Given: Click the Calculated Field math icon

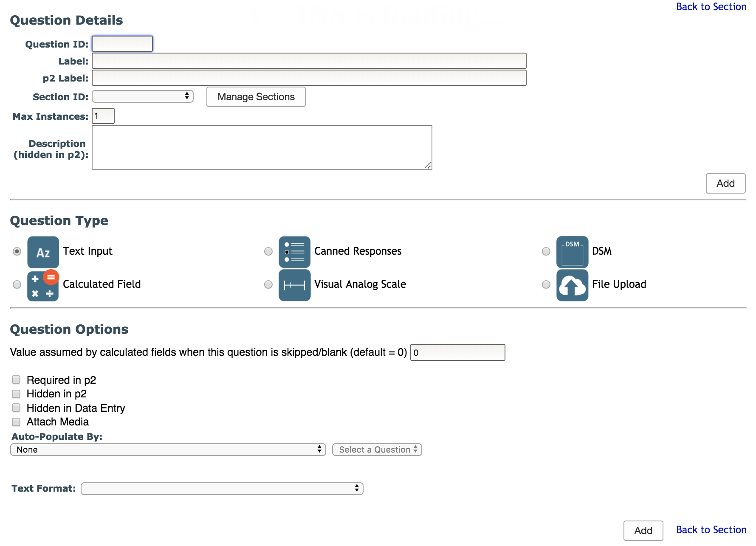Looking at the screenshot, I should [x=43, y=285].
